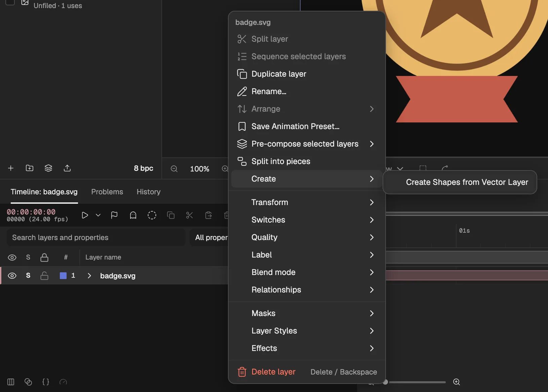Toggle the eye column header
This screenshot has height=392, width=548.
coord(12,258)
